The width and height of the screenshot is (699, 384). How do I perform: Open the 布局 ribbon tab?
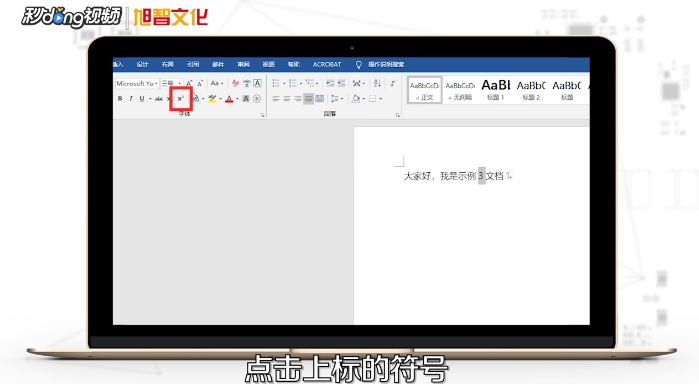pos(168,65)
